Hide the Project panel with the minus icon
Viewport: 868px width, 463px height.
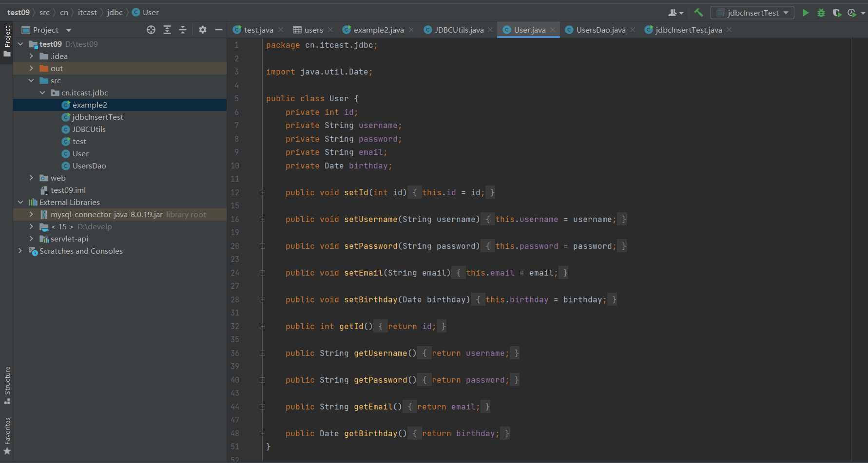(219, 30)
